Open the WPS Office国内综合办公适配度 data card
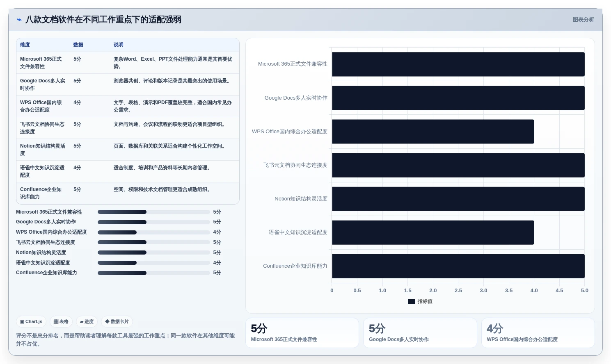 pos(538,333)
